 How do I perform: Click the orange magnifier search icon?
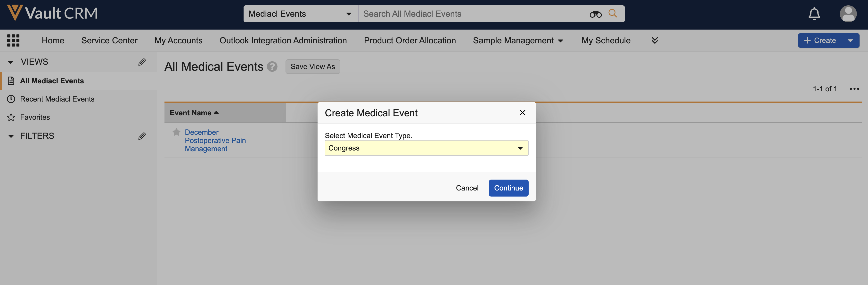[x=613, y=14]
